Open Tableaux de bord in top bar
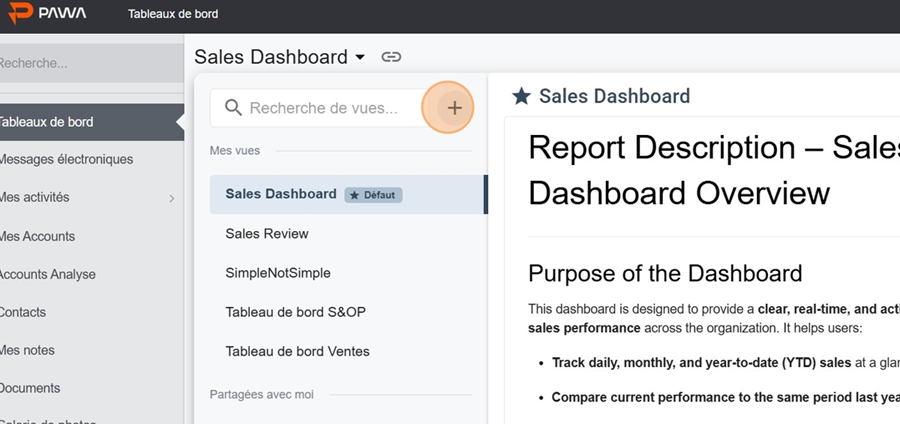900x424 pixels. tap(173, 14)
